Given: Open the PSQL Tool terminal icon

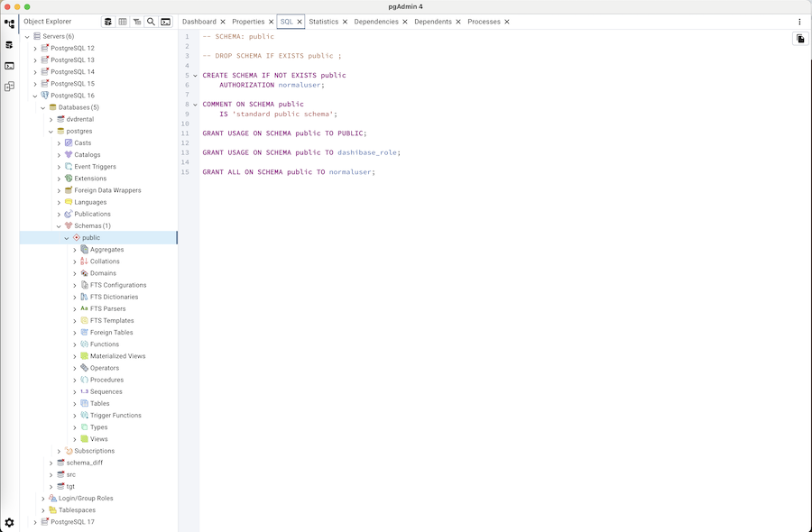Looking at the screenshot, I should (165, 22).
